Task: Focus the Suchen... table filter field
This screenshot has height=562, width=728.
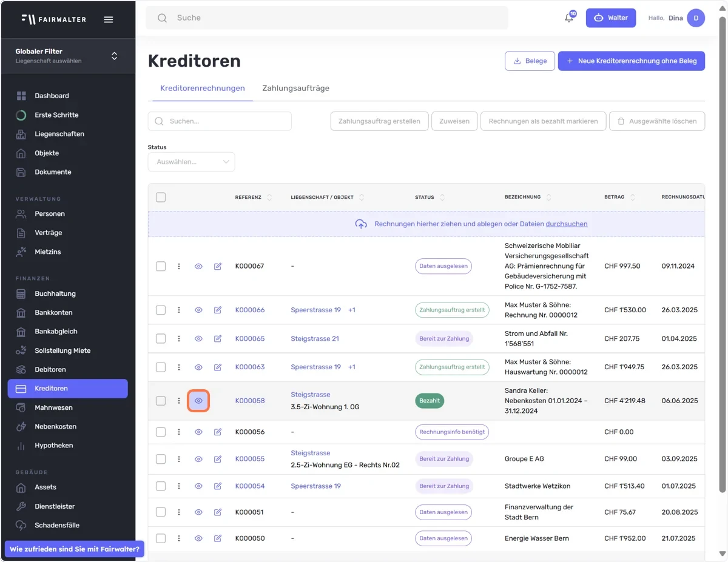Action: click(x=220, y=121)
